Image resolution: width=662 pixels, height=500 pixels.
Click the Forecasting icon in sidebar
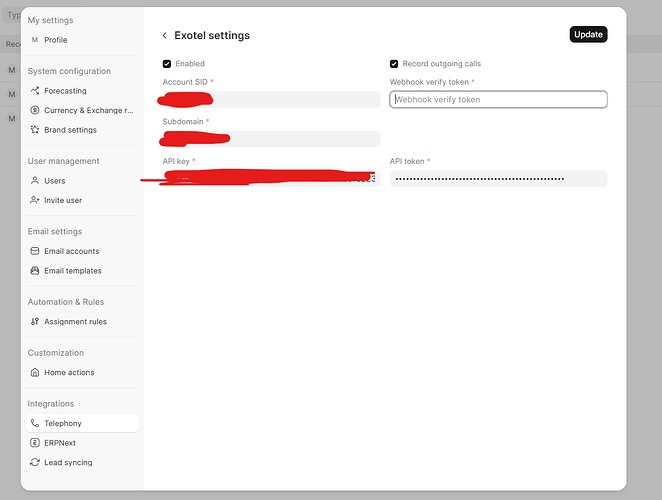pyautogui.click(x=35, y=91)
